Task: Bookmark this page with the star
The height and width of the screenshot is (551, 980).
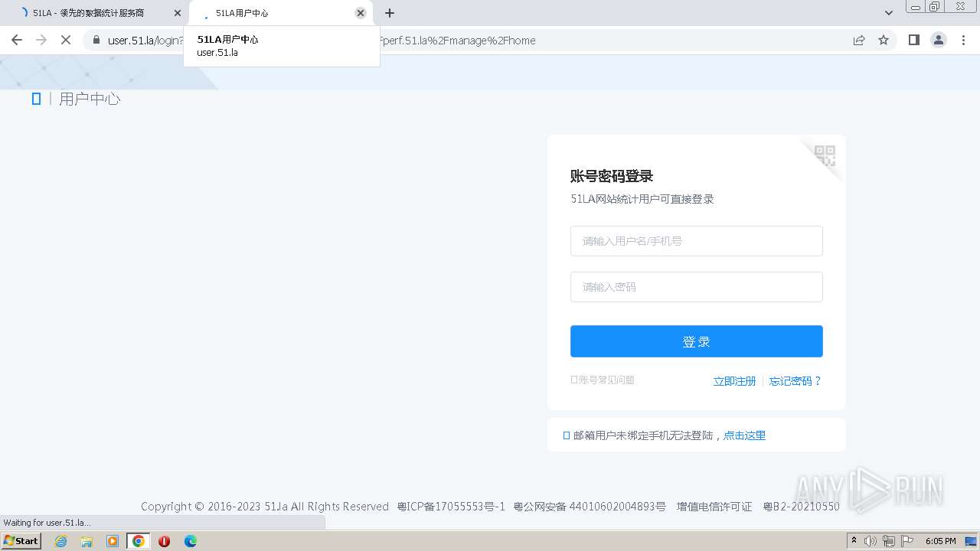Action: [x=884, y=41]
